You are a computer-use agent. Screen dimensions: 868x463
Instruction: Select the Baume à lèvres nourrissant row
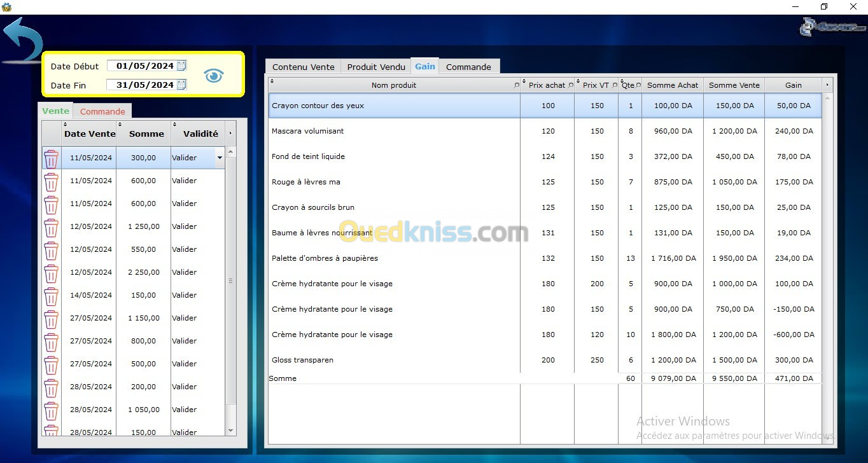(545, 233)
